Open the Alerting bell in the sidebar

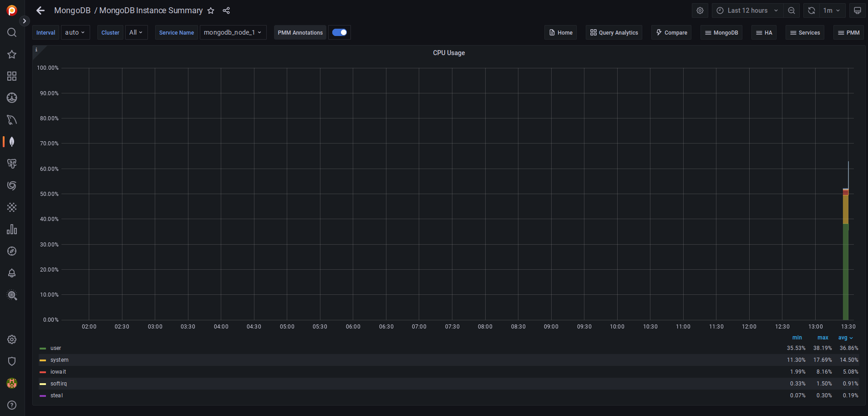coord(11,273)
